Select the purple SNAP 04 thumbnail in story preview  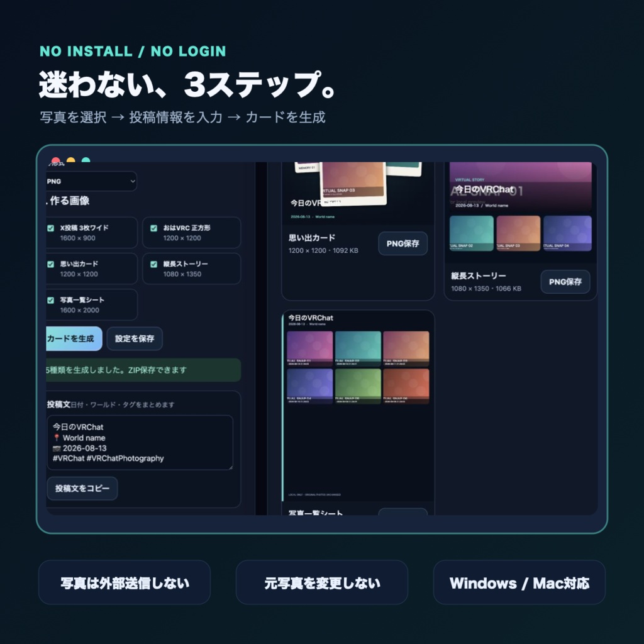(567, 233)
